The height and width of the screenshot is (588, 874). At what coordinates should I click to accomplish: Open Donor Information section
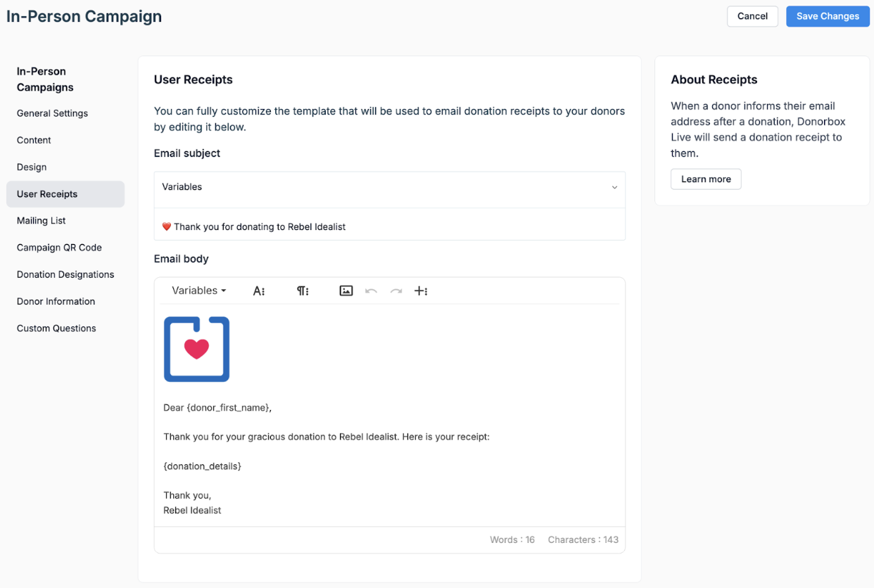pos(56,301)
